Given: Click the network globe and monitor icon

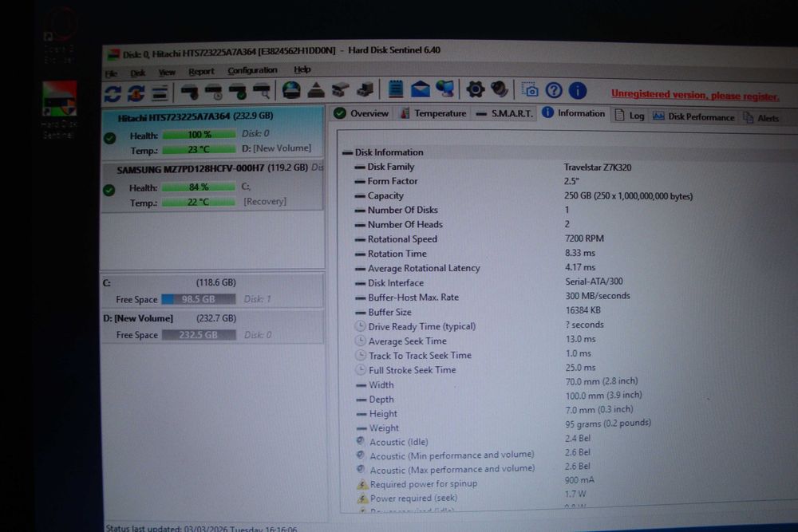Looking at the screenshot, I should [445, 89].
